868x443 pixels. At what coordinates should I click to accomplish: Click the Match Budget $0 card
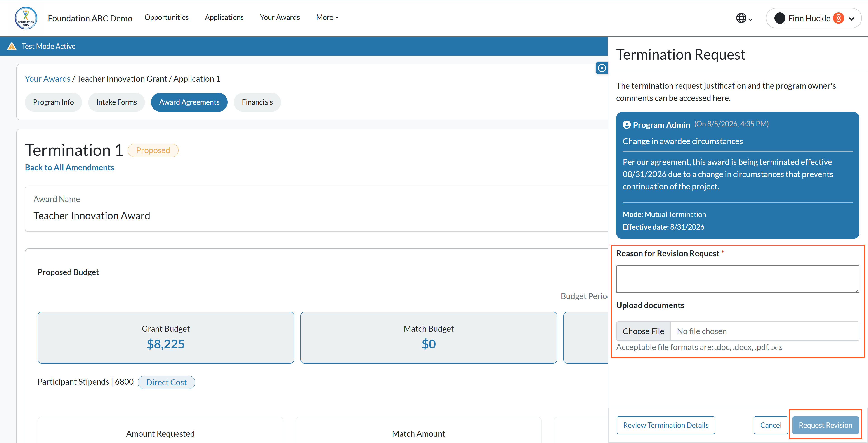(429, 337)
